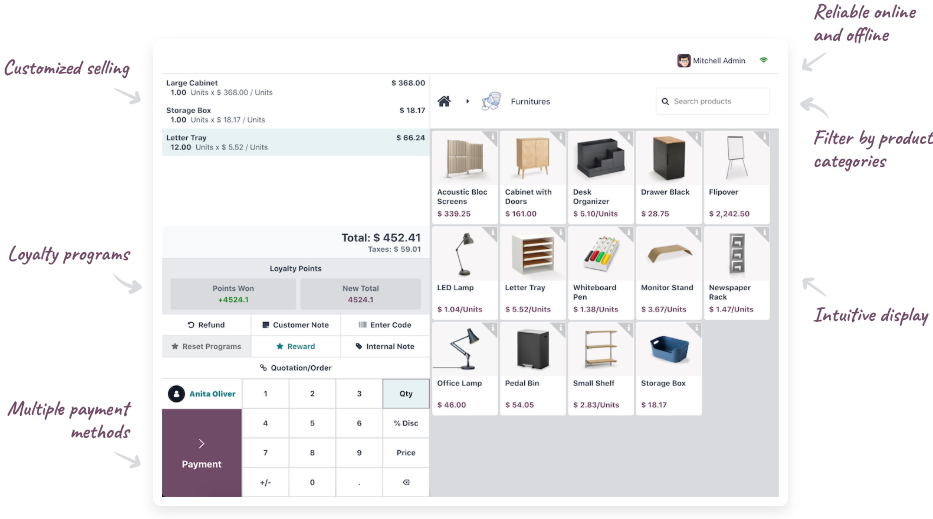Click the Wi-Fi connection status icon
Viewport: 933px width, 519px height.
[764, 60]
